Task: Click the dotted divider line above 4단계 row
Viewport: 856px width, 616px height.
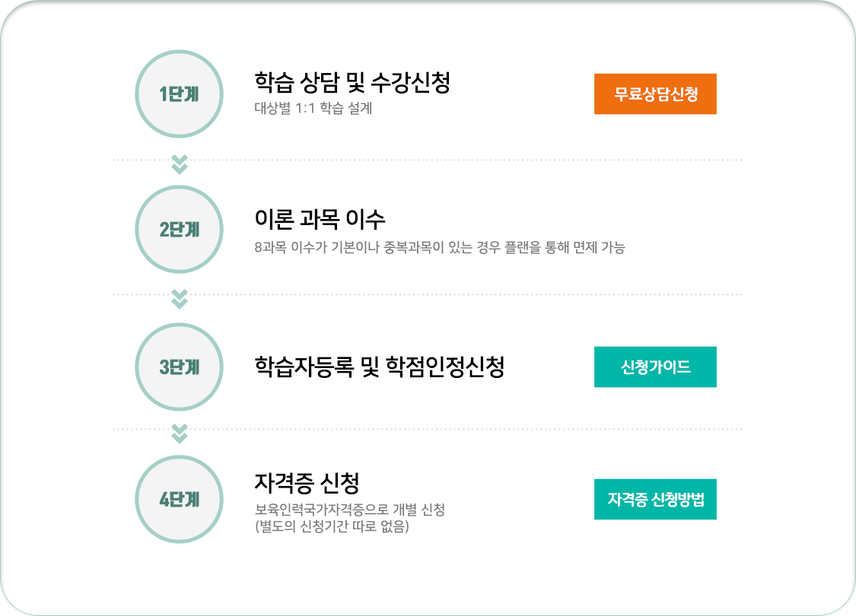Action: tap(428, 429)
